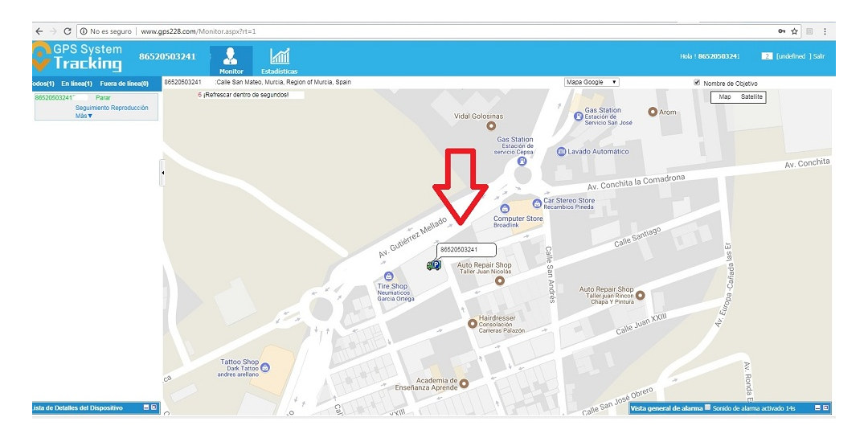Image resolution: width=868 pixels, height=442 pixels.
Task: Reload the page with the refresh icon
Action: point(67,31)
